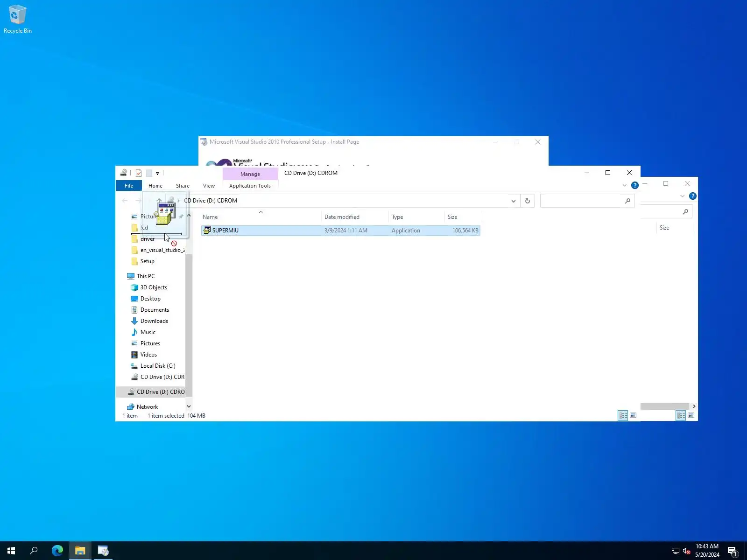This screenshot has height=560, width=747.
Task: Click the Back navigation arrow
Action: [125, 201]
